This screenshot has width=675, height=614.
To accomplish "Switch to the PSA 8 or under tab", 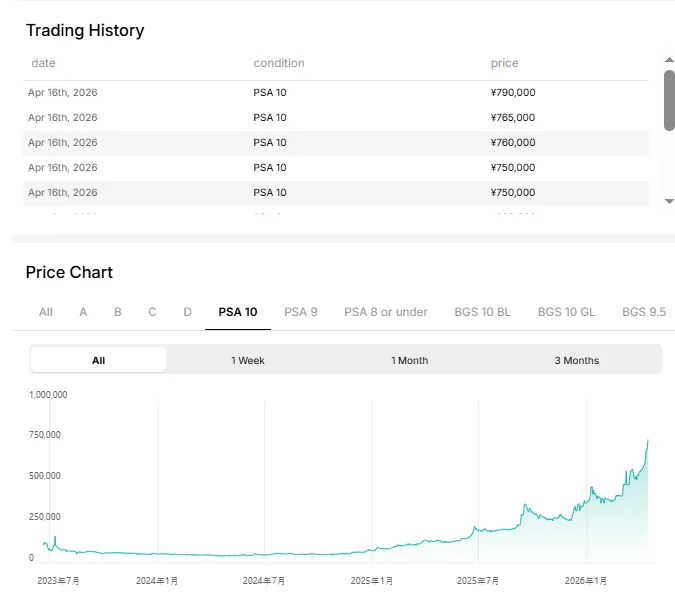I will click(x=386, y=312).
